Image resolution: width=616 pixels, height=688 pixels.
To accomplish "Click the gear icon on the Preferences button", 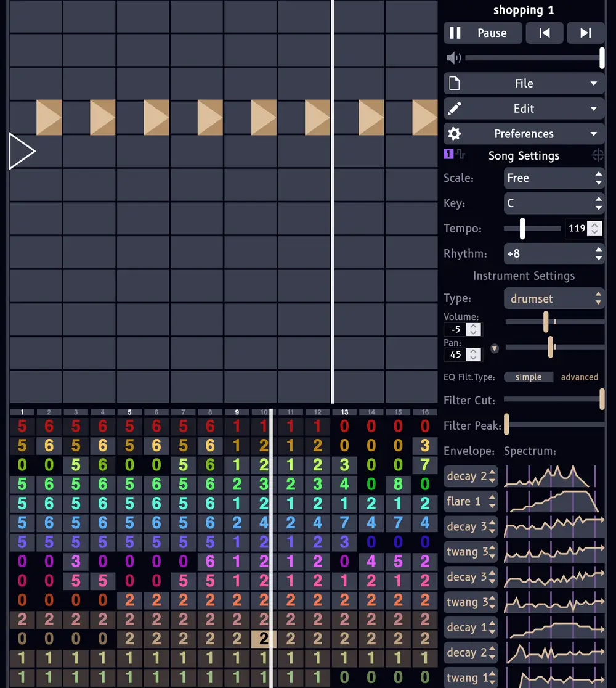I will [455, 134].
